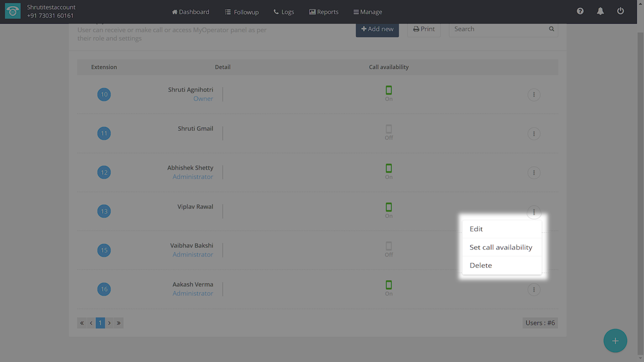The height and width of the screenshot is (362, 644).
Task: Click the power logout icon
Action: (x=620, y=12)
